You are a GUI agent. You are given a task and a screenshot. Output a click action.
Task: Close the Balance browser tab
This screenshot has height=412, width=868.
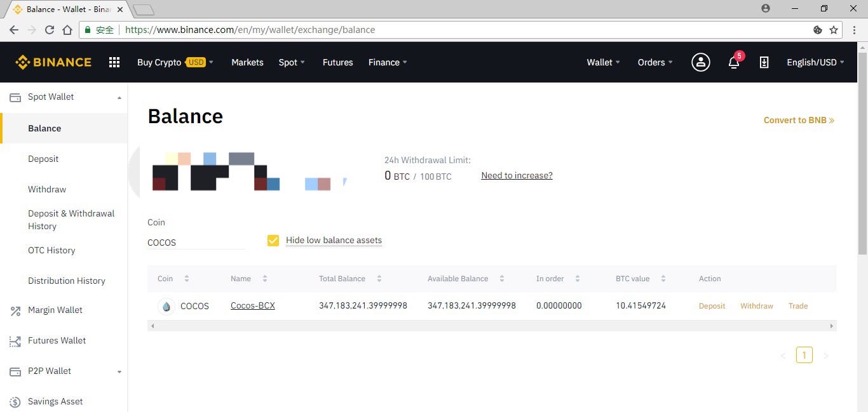pos(120,10)
